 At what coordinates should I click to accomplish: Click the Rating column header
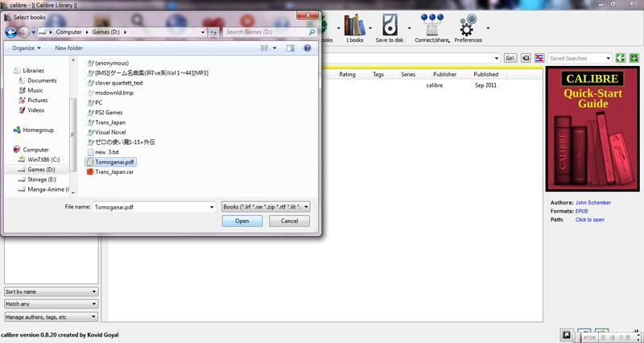click(347, 74)
